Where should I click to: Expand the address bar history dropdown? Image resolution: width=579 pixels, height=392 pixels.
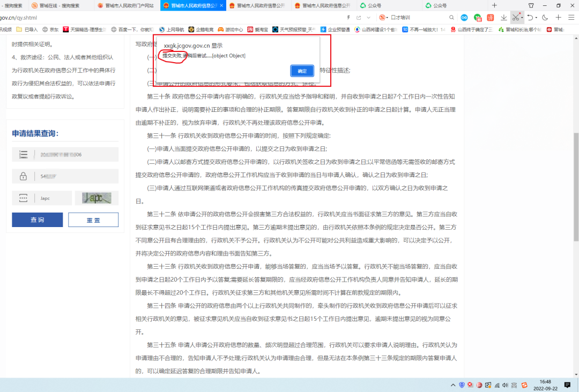point(368,17)
